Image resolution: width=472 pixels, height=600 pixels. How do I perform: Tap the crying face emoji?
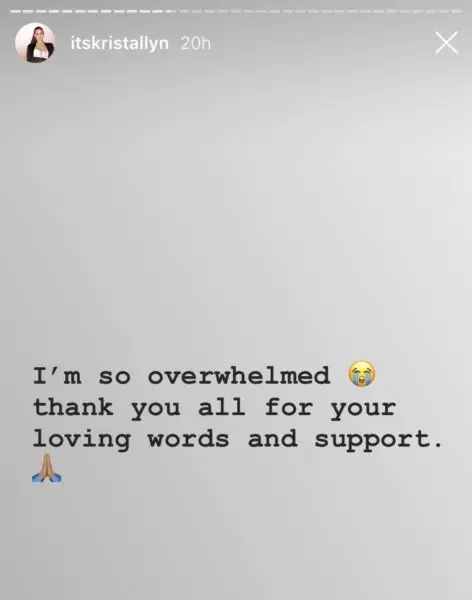tap(362, 374)
